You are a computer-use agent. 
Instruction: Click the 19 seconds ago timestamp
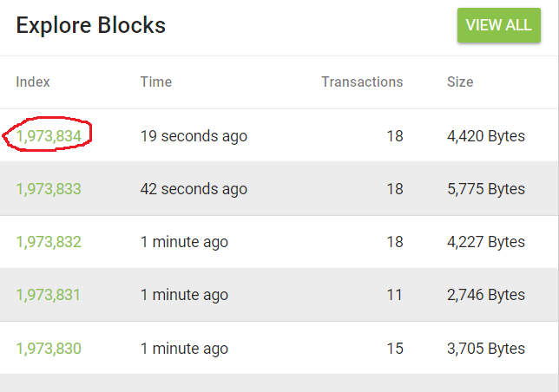tap(194, 136)
